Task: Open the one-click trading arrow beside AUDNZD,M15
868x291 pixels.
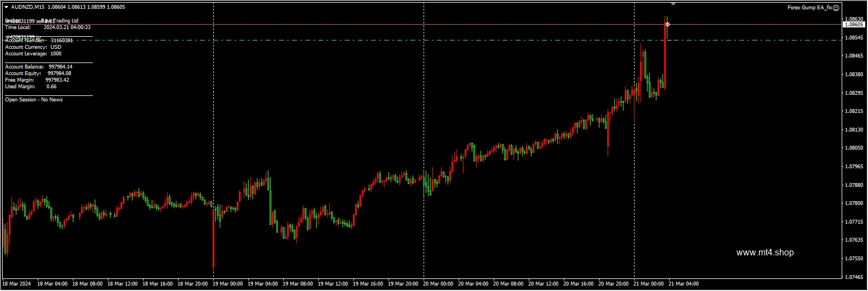Action: (x=7, y=7)
